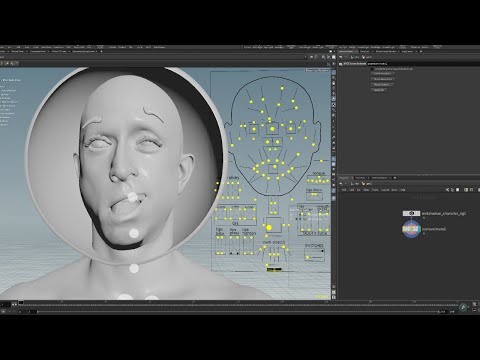
Task: Add a new tab in network editor pane
Action: [x=395, y=178]
